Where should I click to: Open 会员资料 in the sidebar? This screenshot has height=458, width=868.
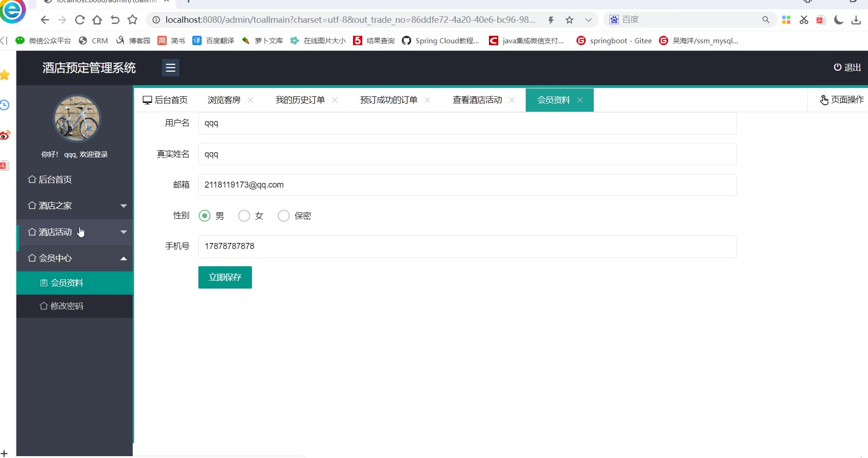[75, 283]
